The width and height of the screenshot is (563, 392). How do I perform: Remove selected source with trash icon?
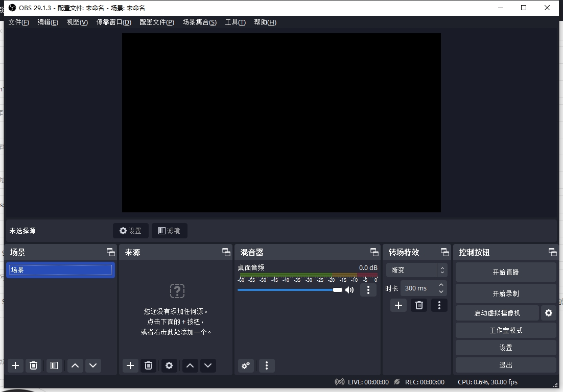[x=148, y=365]
